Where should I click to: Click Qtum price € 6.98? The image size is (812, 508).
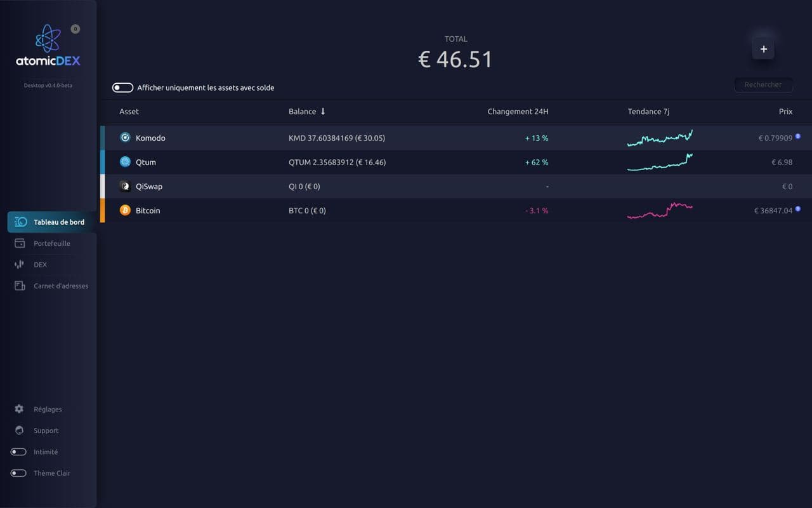point(782,162)
